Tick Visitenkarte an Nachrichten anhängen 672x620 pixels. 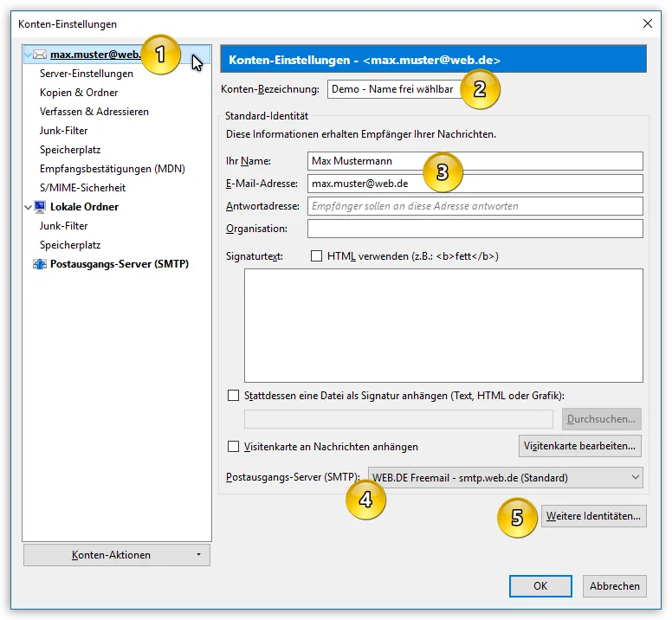click(x=233, y=447)
